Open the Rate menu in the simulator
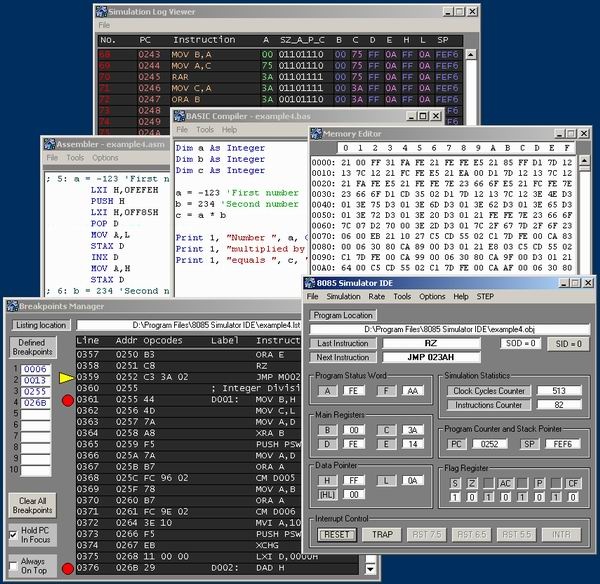The height and width of the screenshot is (584, 600). click(377, 297)
